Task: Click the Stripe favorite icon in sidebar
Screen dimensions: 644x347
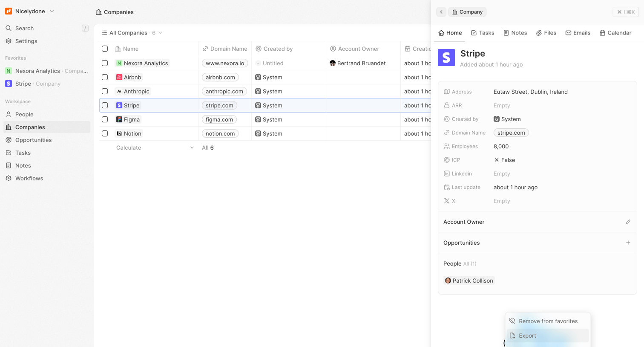Action: 9,84
